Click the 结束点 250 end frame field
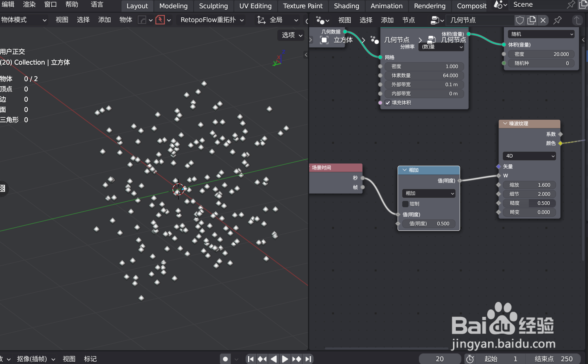Viewport: 588px width, 364px height. tap(554, 359)
